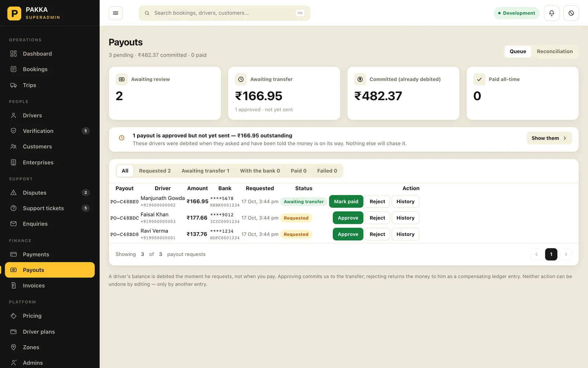The image size is (588, 368).
Task: Navigate to Drivers
Action: [x=50, y=116]
